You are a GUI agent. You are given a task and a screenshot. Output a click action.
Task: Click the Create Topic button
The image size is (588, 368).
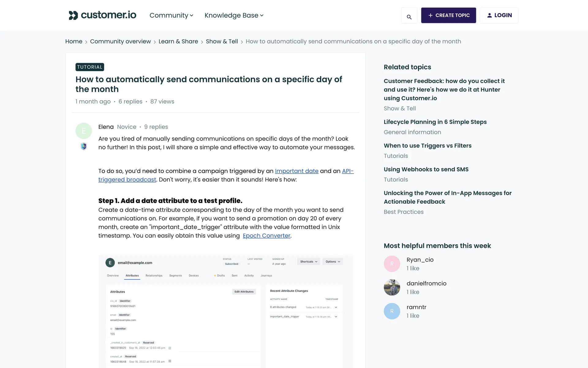tap(448, 15)
